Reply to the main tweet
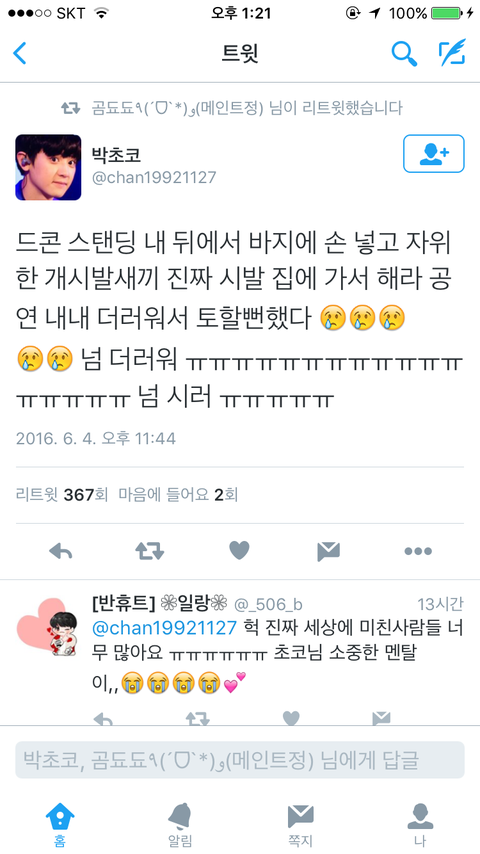480x854 pixels. pos(61,551)
